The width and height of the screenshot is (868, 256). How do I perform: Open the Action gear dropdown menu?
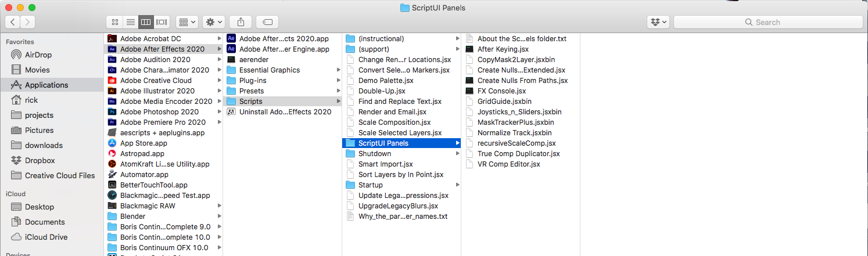(x=213, y=22)
